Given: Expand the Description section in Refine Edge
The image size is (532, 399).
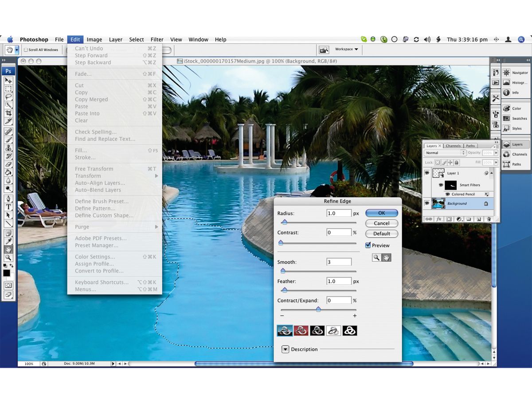Looking at the screenshot, I should coord(285,349).
